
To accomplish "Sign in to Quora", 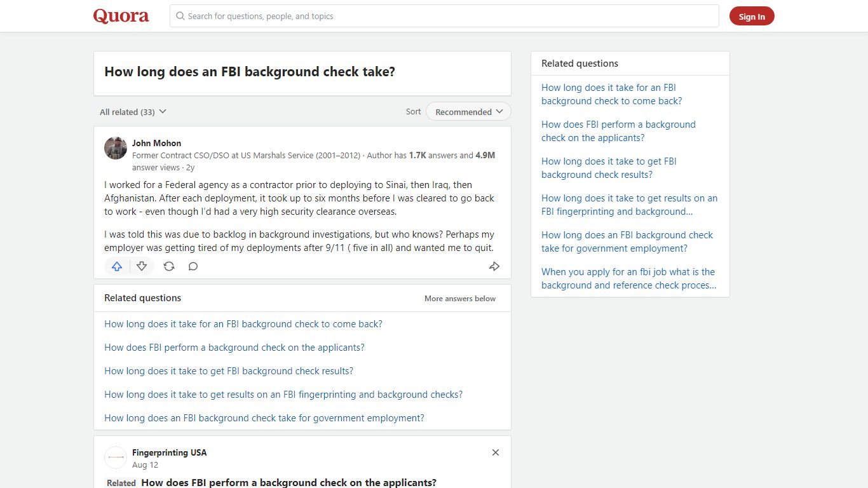I will tap(752, 17).
